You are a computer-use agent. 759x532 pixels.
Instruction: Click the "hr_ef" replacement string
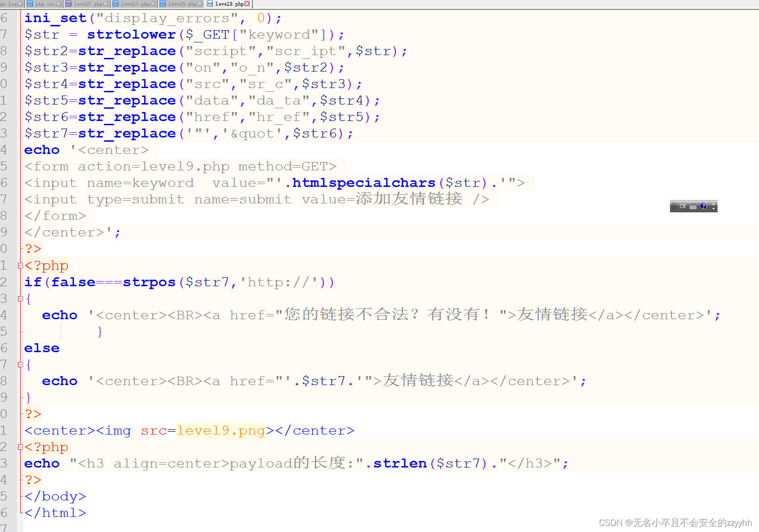click(x=280, y=117)
